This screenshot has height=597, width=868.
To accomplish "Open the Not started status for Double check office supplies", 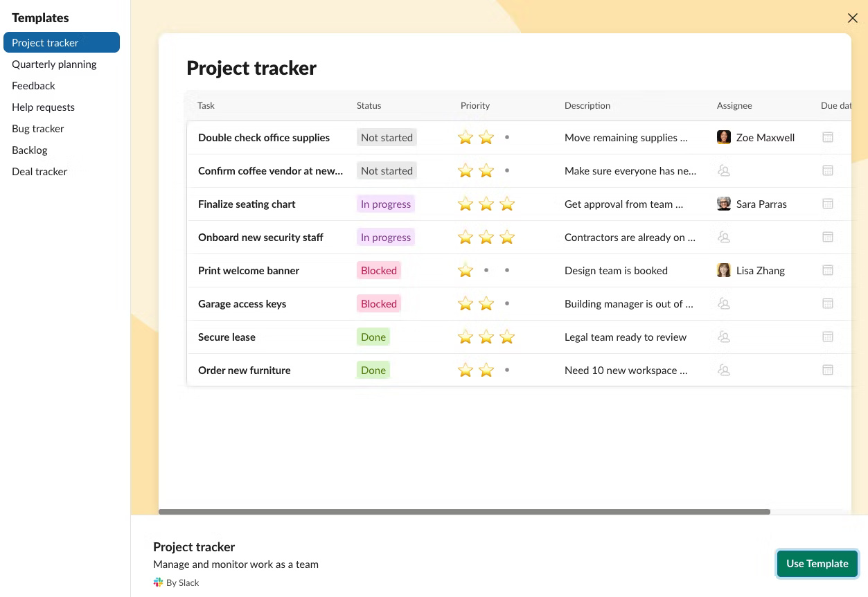I will coord(387,137).
